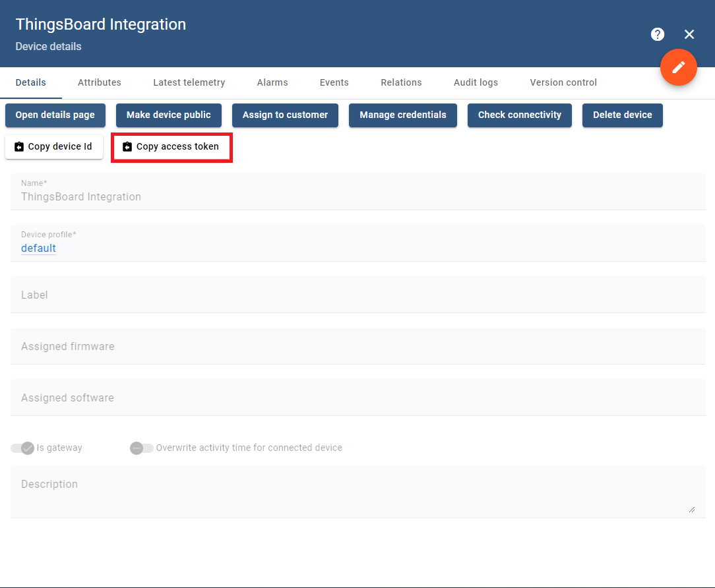Image resolution: width=715 pixels, height=588 pixels.
Task: Click the orange edit pencil button
Action: (679, 67)
